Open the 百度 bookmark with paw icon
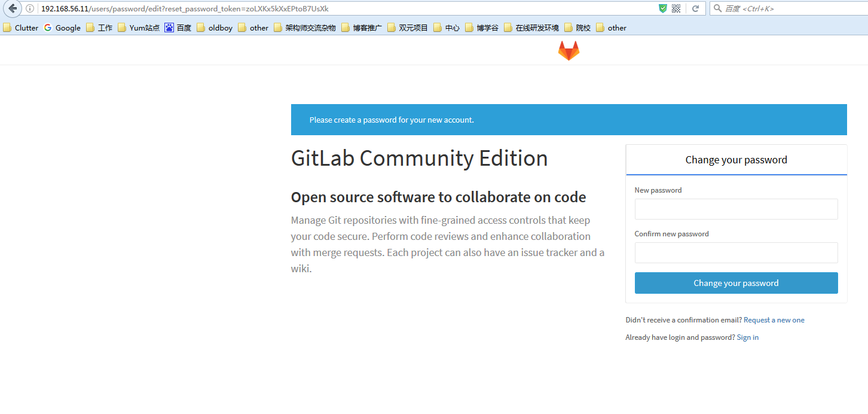This screenshot has height=414, width=868. pyautogui.click(x=178, y=28)
